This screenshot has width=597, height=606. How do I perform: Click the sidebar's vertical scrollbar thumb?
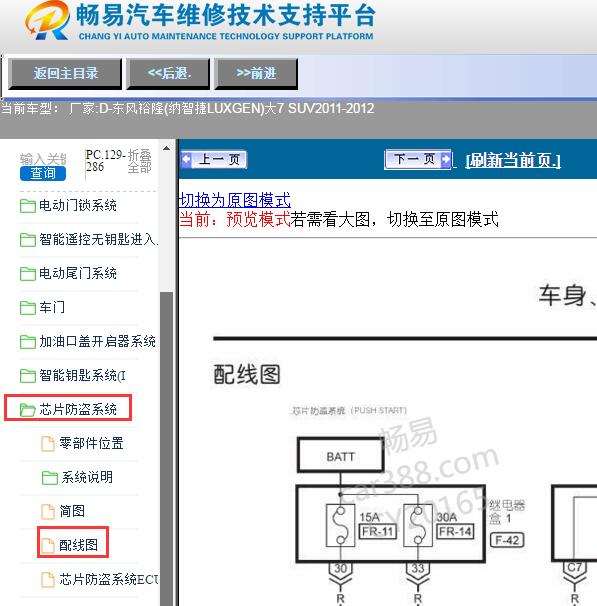(167, 448)
